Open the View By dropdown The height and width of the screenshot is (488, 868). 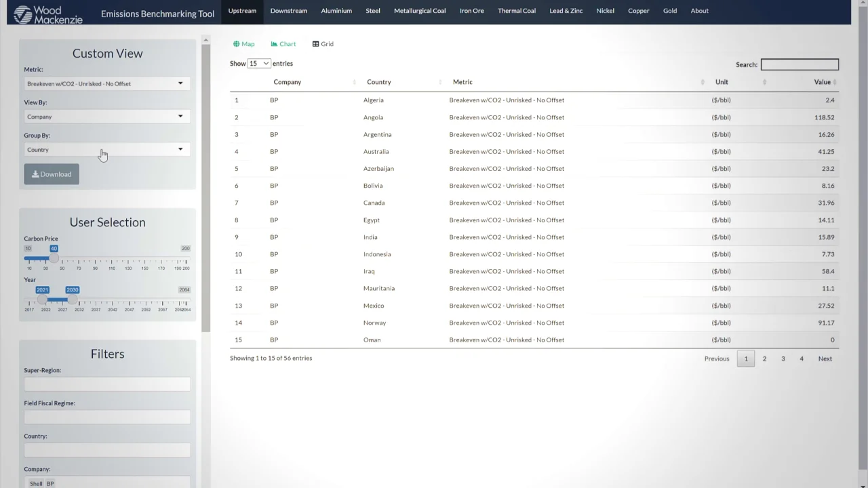point(107,117)
